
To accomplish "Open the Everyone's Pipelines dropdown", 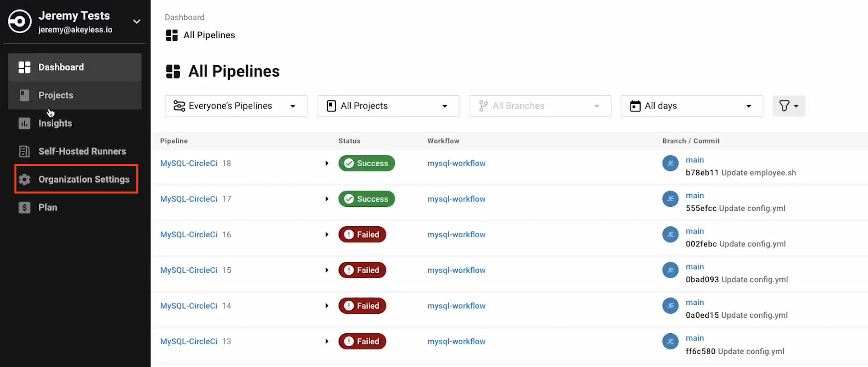I will pos(236,106).
